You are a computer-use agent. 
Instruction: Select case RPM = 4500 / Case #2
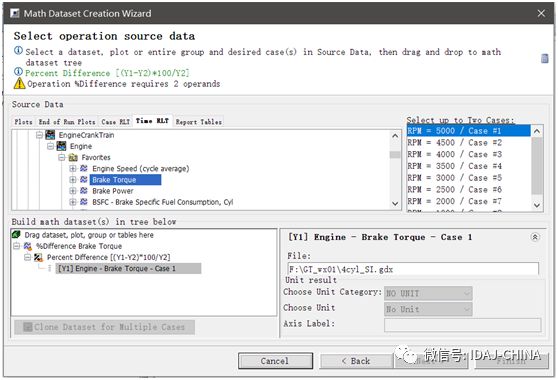tap(469, 143)
